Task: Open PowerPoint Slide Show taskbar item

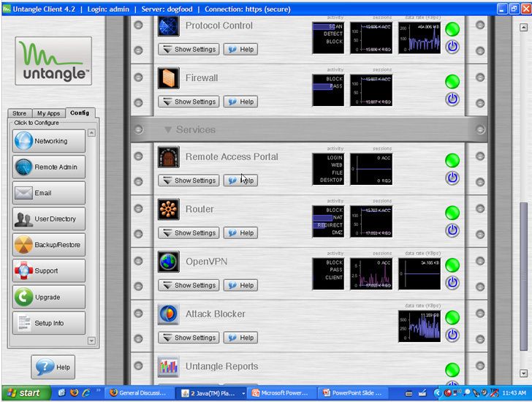Action: click(x=352, y=392)
